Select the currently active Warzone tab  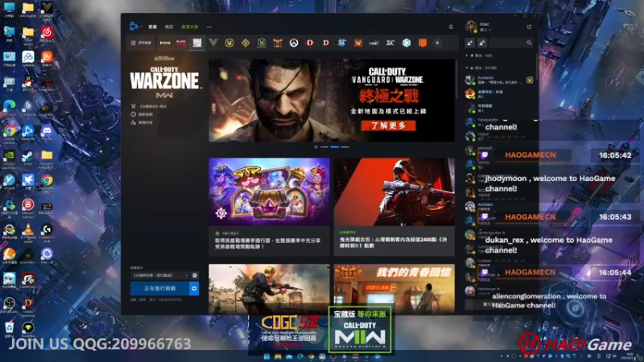[x=197, y=43]
